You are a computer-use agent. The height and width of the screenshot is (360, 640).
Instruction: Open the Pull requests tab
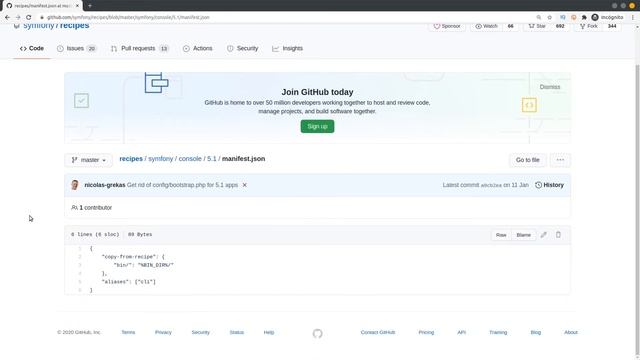(139, 48)
